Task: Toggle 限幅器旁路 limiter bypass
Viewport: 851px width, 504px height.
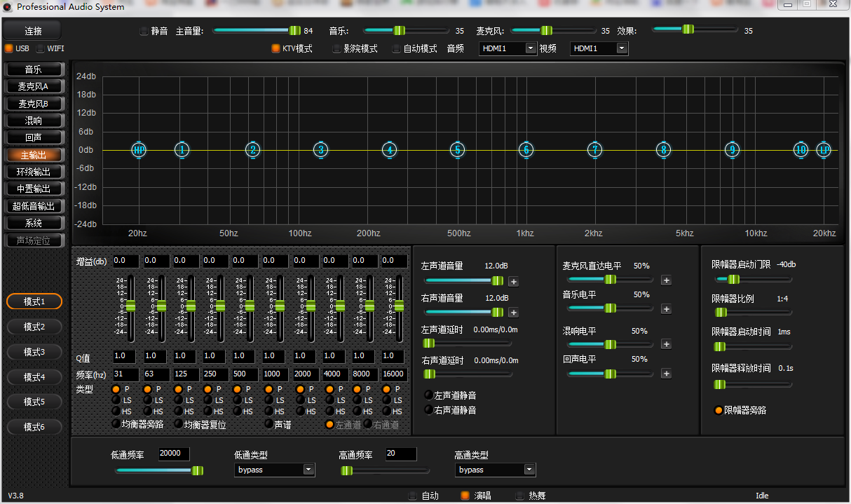Action: [x=719, y=410]
